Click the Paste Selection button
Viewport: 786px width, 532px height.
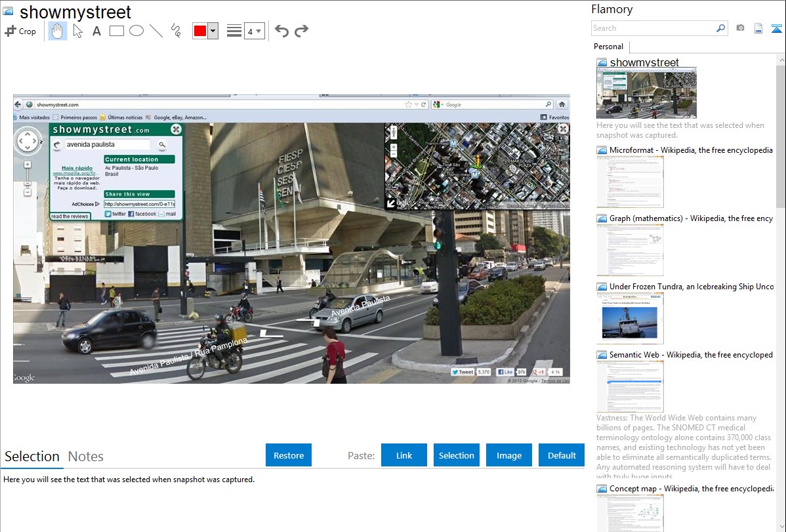click(456, 455)
